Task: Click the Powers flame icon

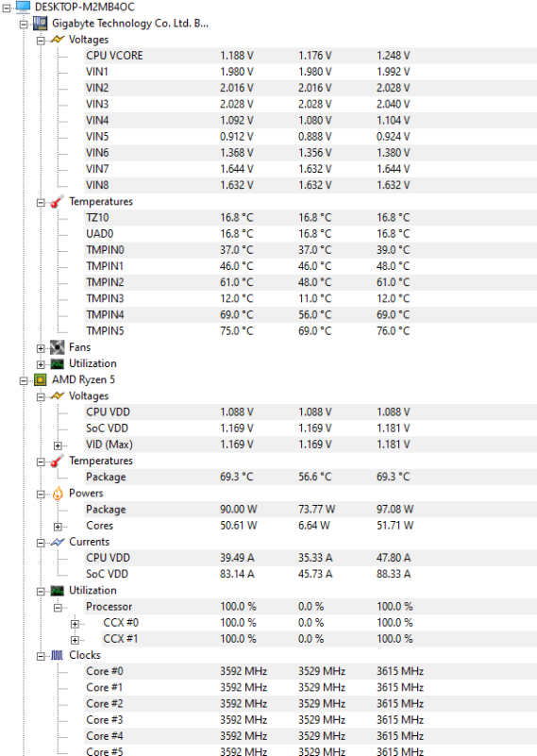Action: (x=58, y=494)
